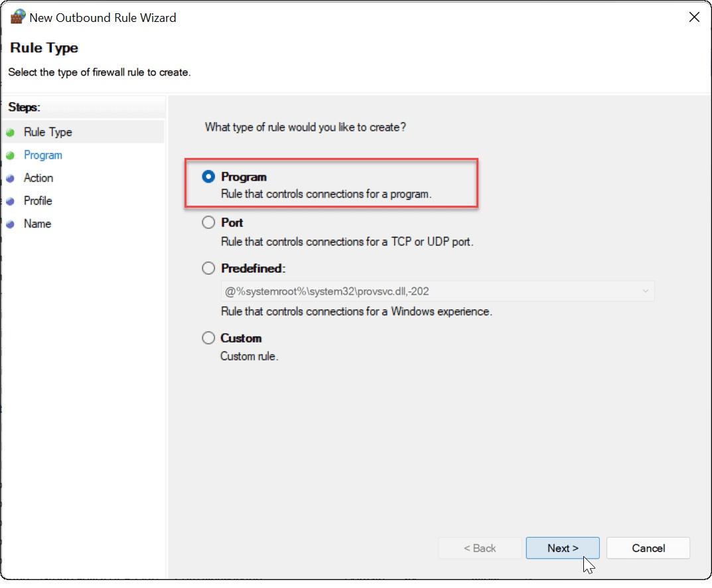Click the blue bullet beside Action step
Image resolution: width=712 pixels, height=588 pixels.
pos(10,179)
